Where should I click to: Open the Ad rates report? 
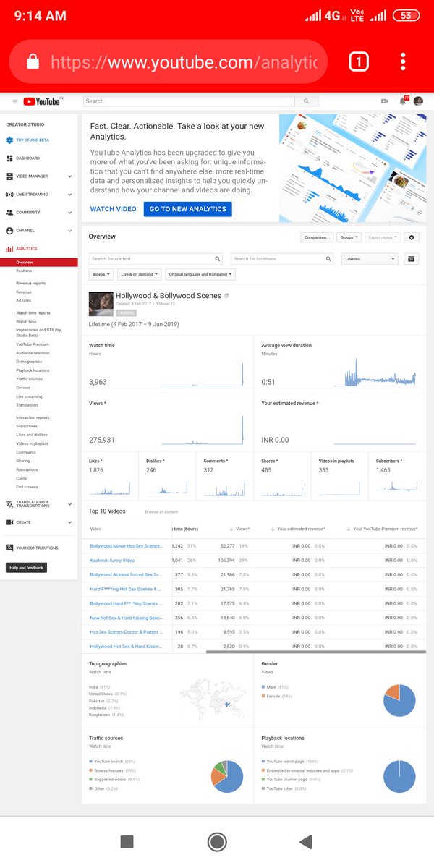point(24,300)
